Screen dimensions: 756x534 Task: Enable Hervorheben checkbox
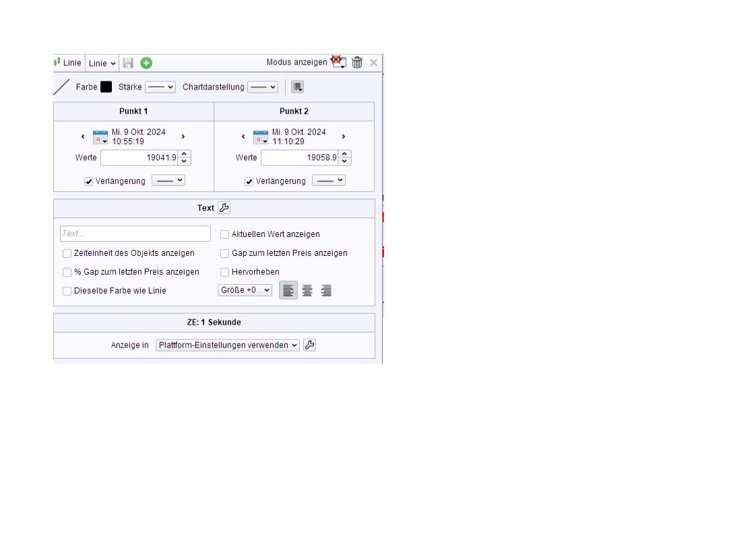pos(224,272)
